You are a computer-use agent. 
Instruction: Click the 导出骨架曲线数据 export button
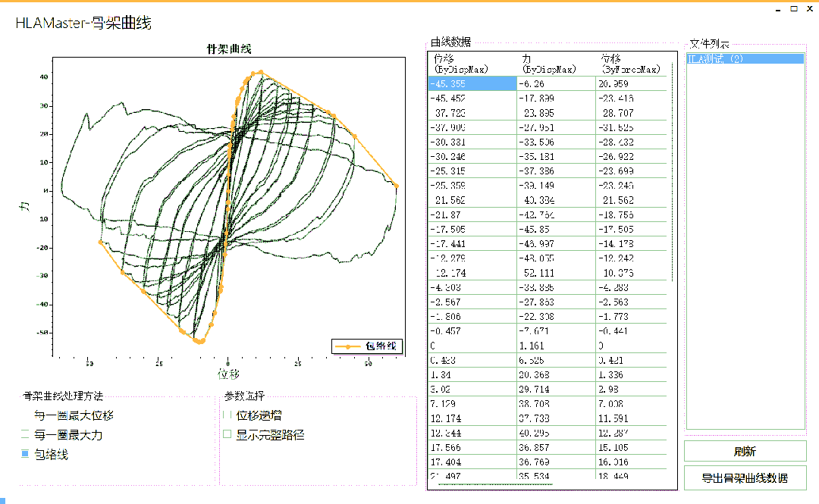pyautogui.click(x=745, y=478)
